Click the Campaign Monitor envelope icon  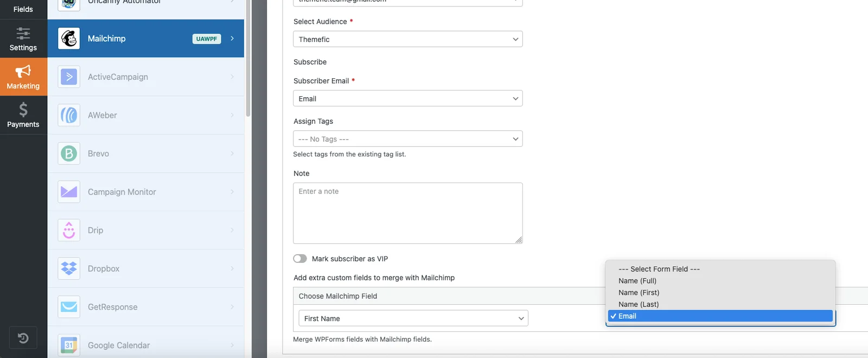69,192
